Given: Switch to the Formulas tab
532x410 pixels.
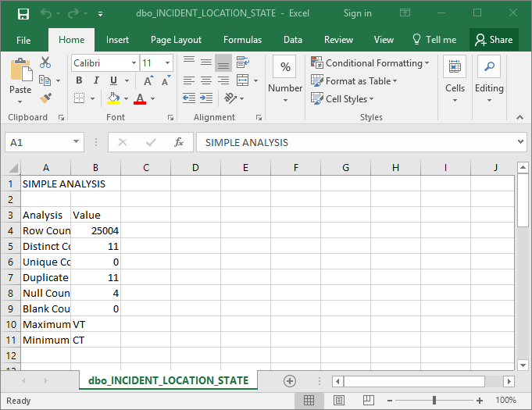Looking at the screenshot, I should coord(242,40).
